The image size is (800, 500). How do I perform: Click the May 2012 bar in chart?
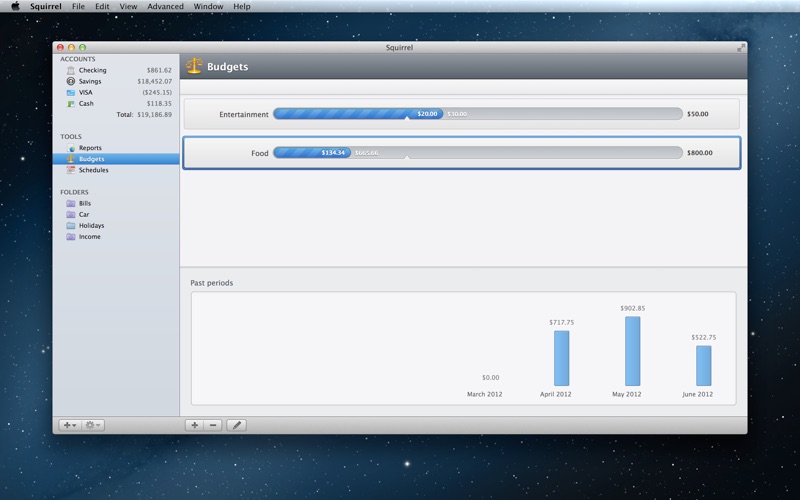coord(632,351)
